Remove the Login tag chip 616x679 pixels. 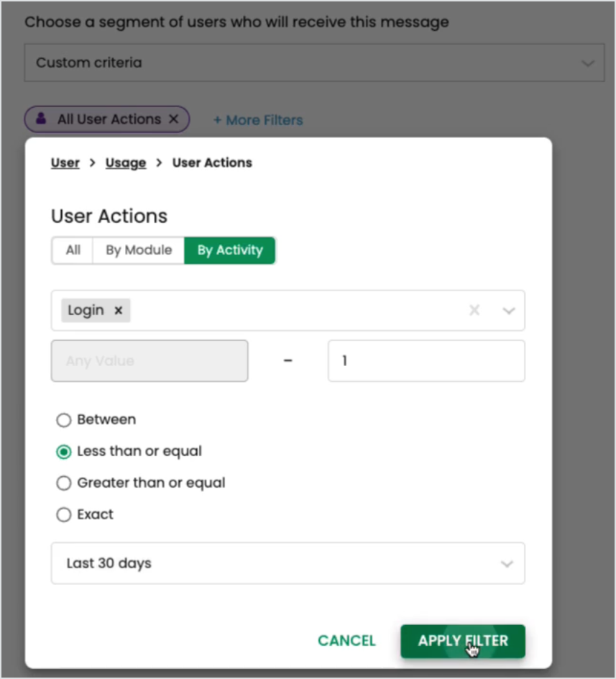tap(119, 311)
